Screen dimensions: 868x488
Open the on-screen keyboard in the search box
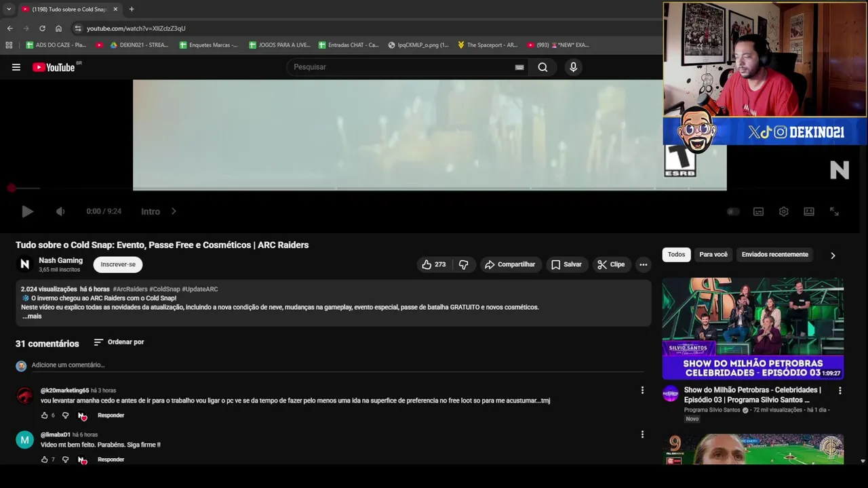(x=519, y=67)
